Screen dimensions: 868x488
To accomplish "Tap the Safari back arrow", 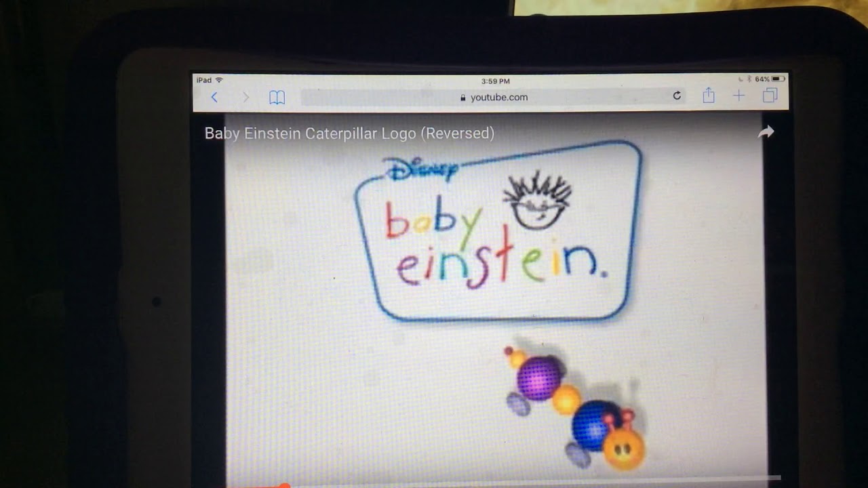I will 214,97.
